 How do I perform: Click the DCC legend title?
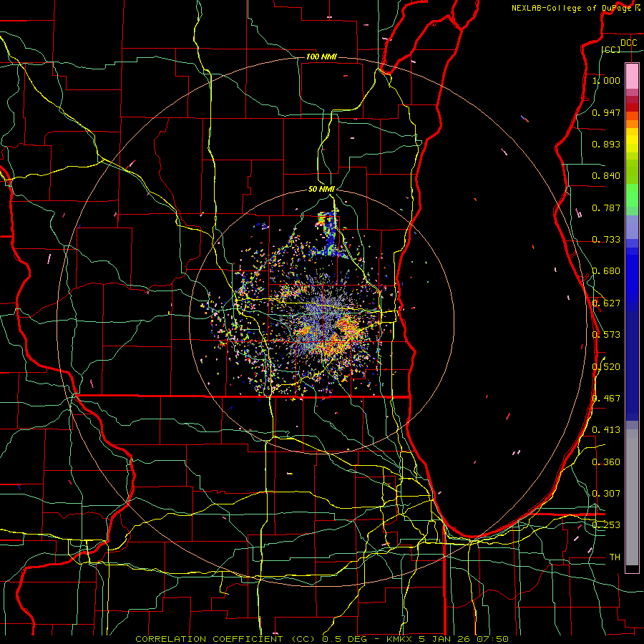(x=628, y=43)
